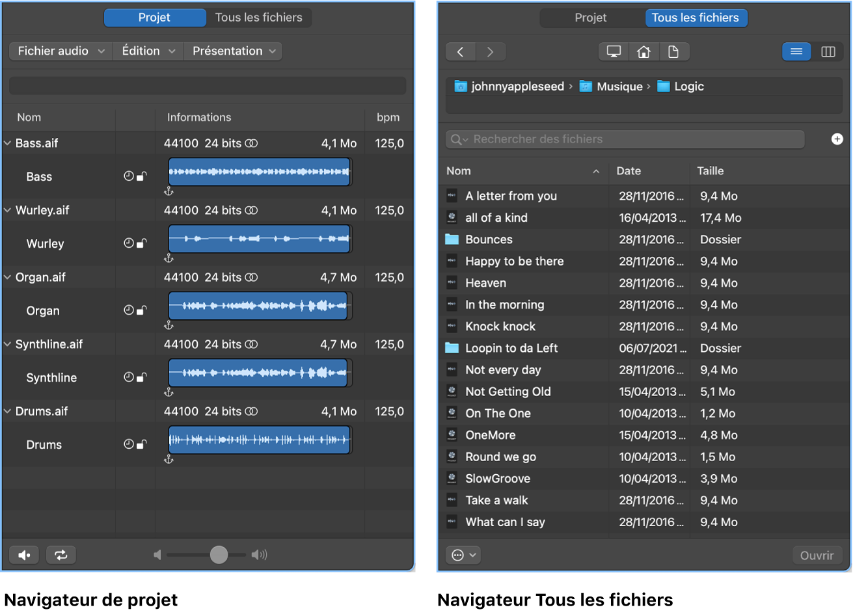Image resolution: width=853 pixels, height=616 pixels.
Task: Open the Présentation menu
Action: click(x=232, y=51)
